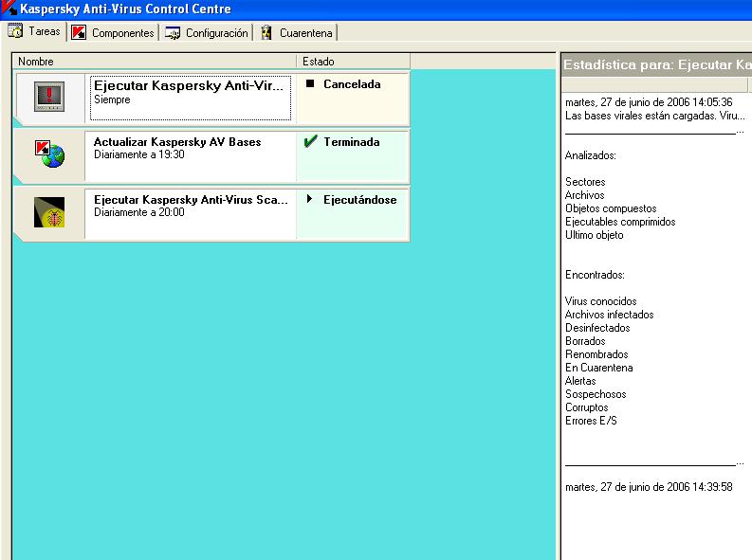Click the Tareas clock-calendar icon

pyautogui.click(x=15, y=31)
